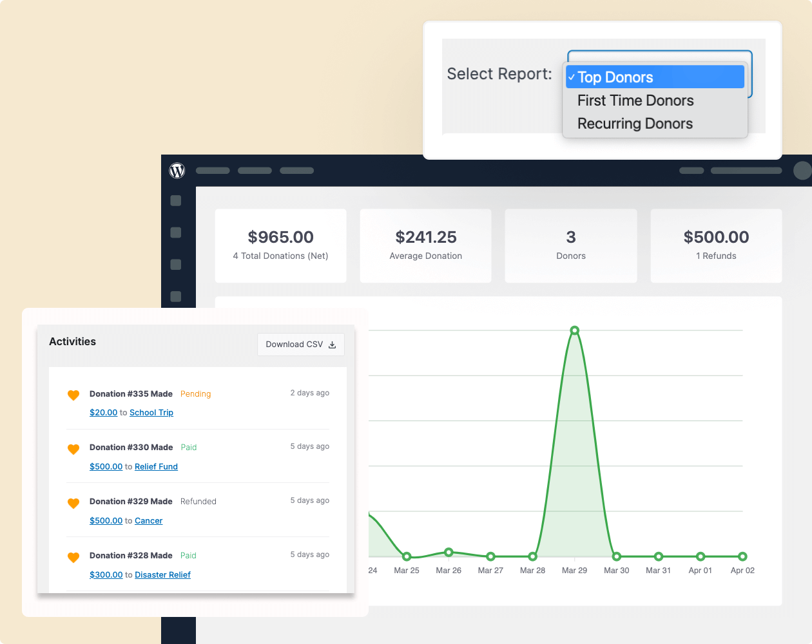
Task: Click the WordPress logo icon
Action: coord(177,171)
